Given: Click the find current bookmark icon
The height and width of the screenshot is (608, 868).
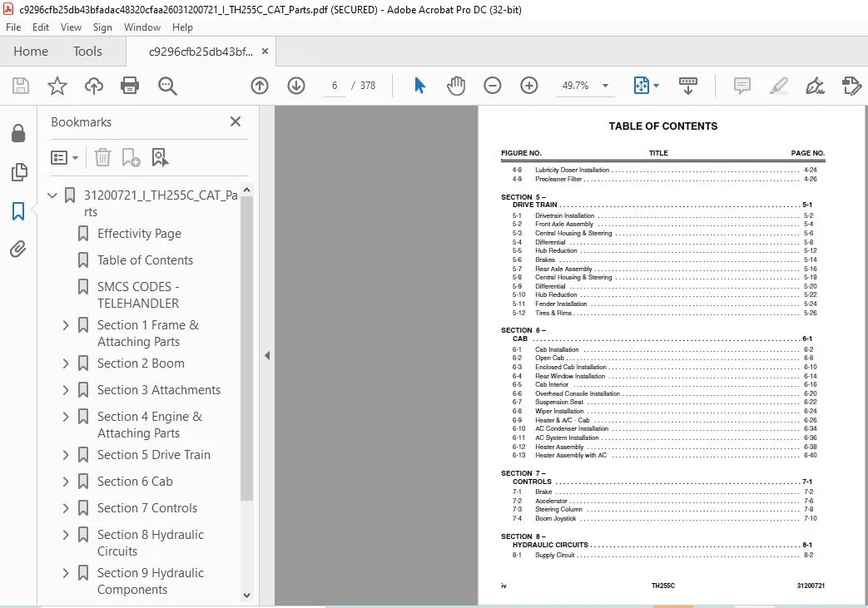Looking at the screenshot, I should pyautogui.click(x=160, y=158).
